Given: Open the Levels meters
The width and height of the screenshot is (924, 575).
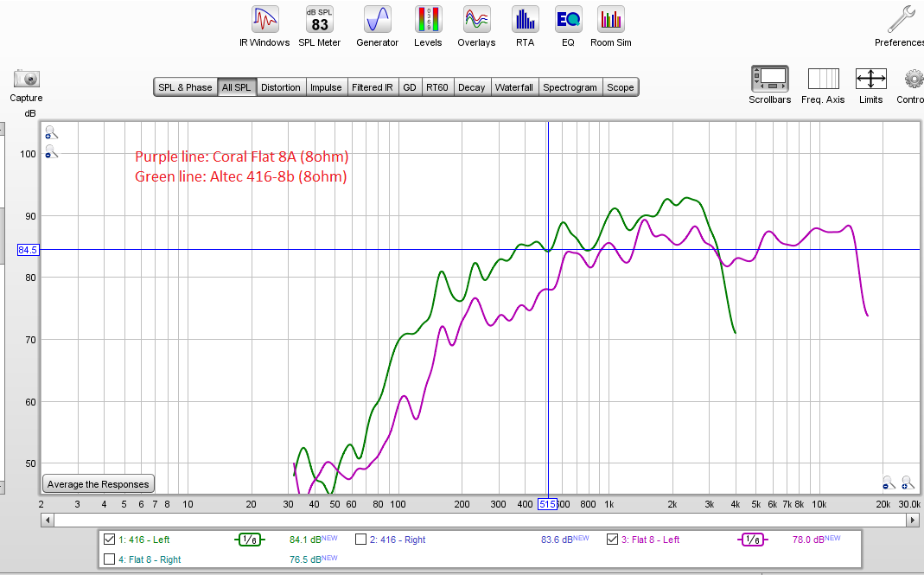Looking at the screenshot, I should (428, 27).
